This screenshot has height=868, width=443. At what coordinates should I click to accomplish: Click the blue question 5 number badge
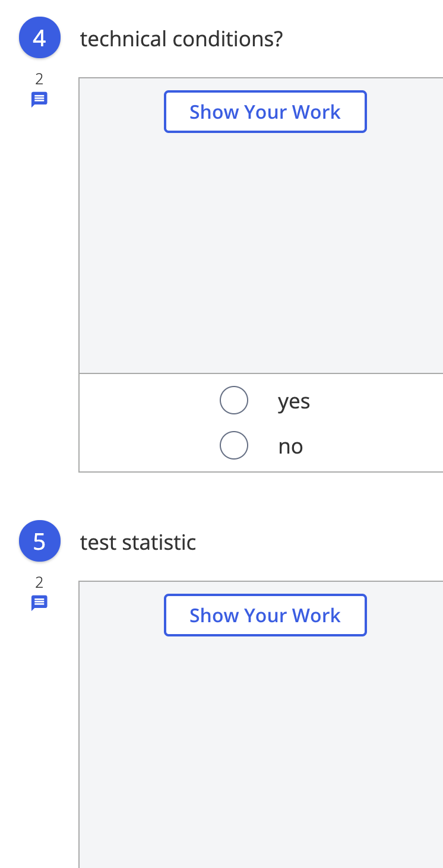(x=40, y=541)
